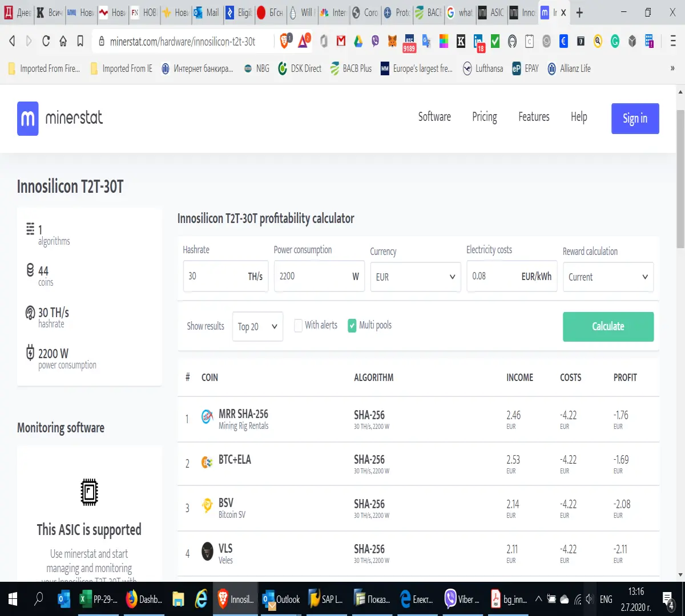Click the ALGORITHM column header

click(373, 378)
